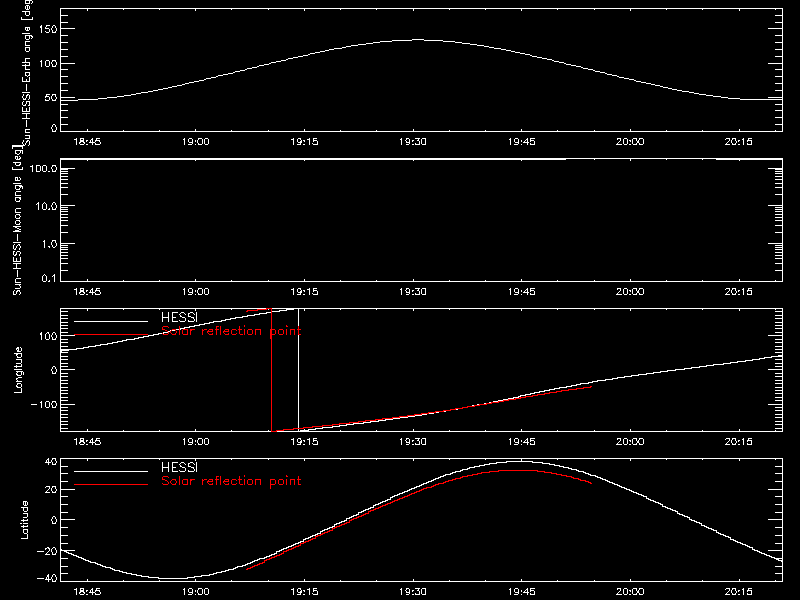Click the Sun-HESSI-Earth angle axis label
The width and height of the screenshot is (800, 600).
click(28, 73)
